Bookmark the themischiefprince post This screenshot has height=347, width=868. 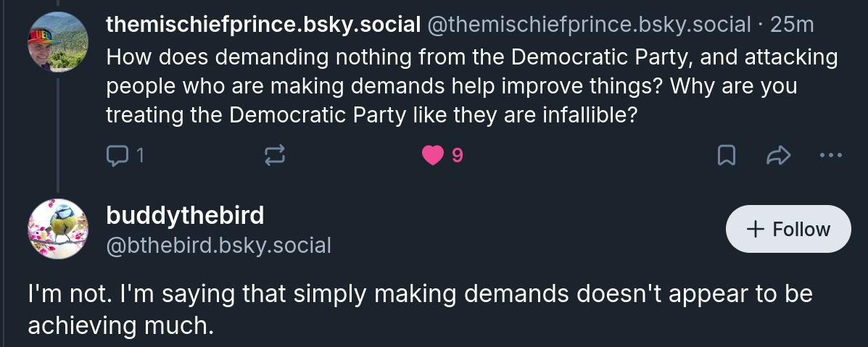pos(727,155)
